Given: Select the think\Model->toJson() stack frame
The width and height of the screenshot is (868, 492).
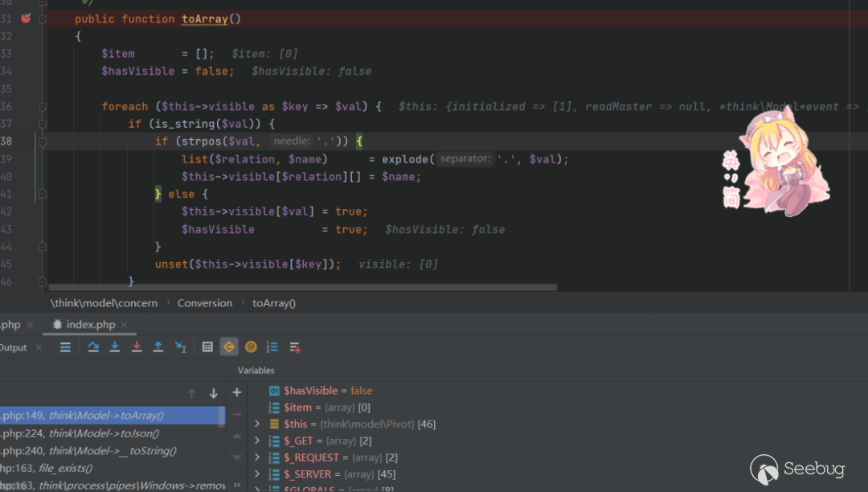Looking at the screenshot, I should pos(104,433).
